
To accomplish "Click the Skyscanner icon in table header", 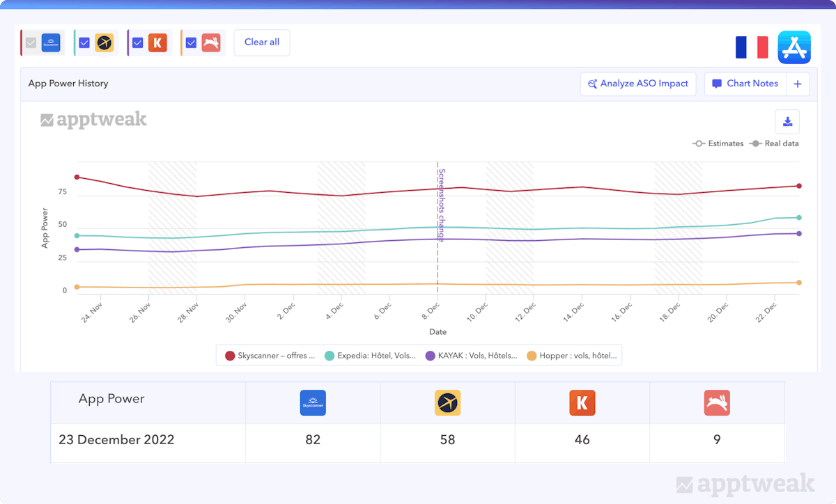I will pyautogui.click(x=313, y=403).
